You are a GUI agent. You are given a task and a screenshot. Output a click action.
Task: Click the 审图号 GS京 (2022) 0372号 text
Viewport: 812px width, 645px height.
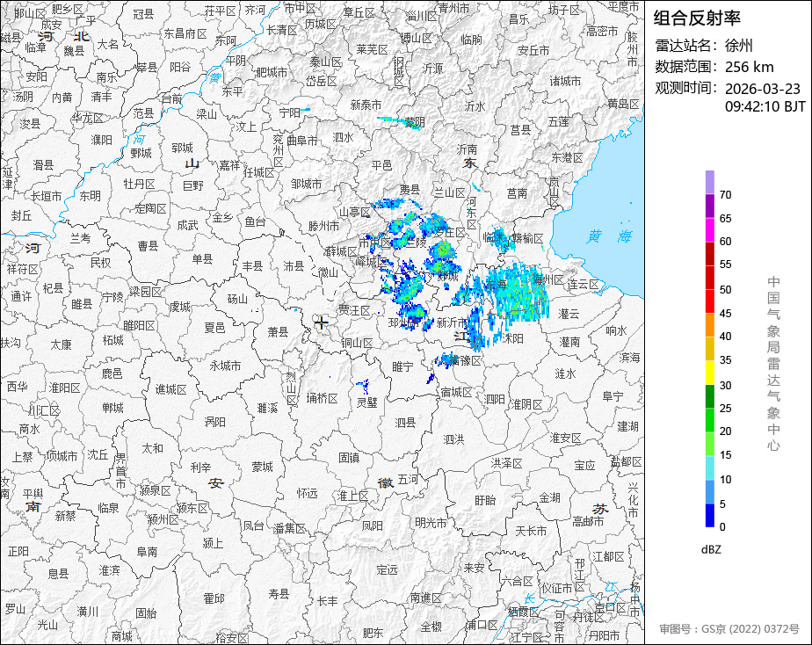point(729,629)
